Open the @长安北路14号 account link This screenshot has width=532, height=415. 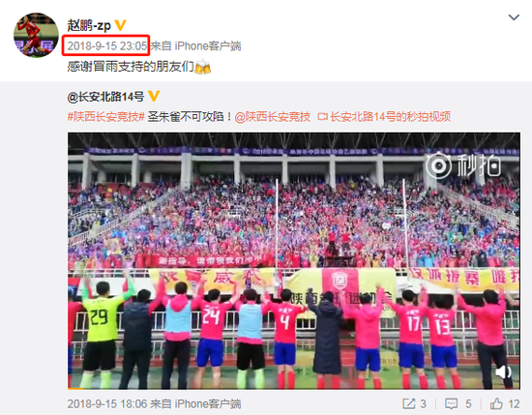coord(105,97)
